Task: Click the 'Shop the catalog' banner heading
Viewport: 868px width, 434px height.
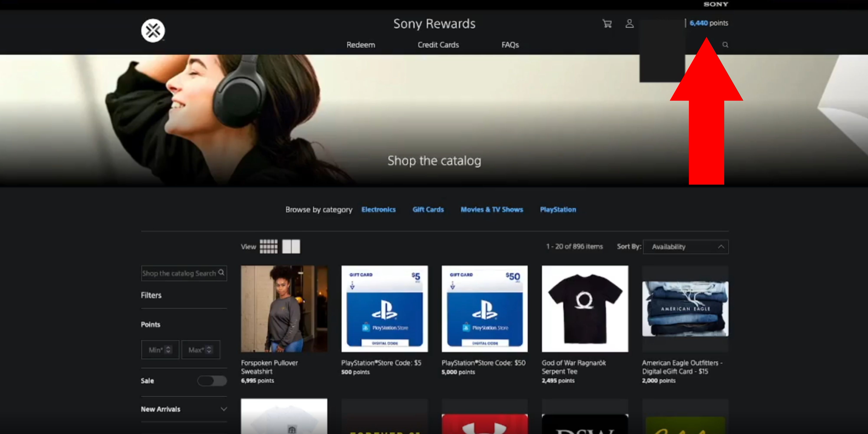Action: tap(434, 161)
